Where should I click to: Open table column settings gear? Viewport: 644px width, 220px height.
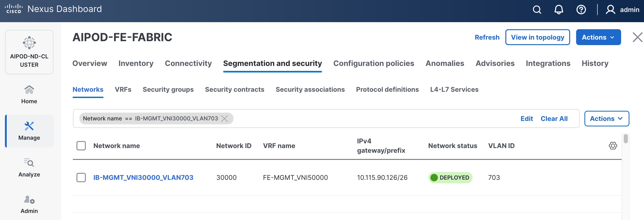point(613,146)
